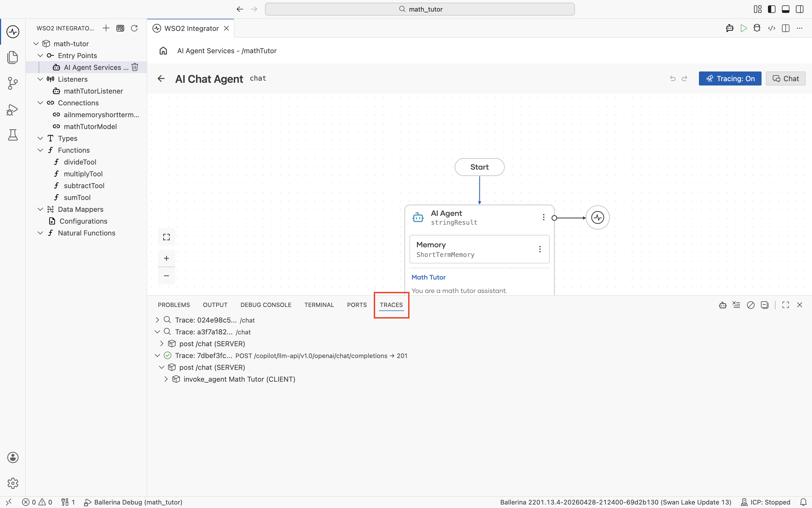This screenshot has height=508, width=812.
Task: Click the circular connector node right of AI Agent
Action: (598, 218)
